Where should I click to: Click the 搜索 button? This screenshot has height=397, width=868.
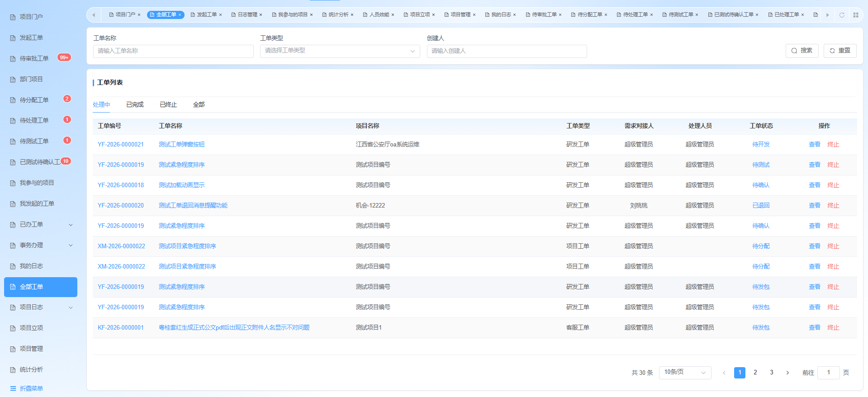coord(802,51)
